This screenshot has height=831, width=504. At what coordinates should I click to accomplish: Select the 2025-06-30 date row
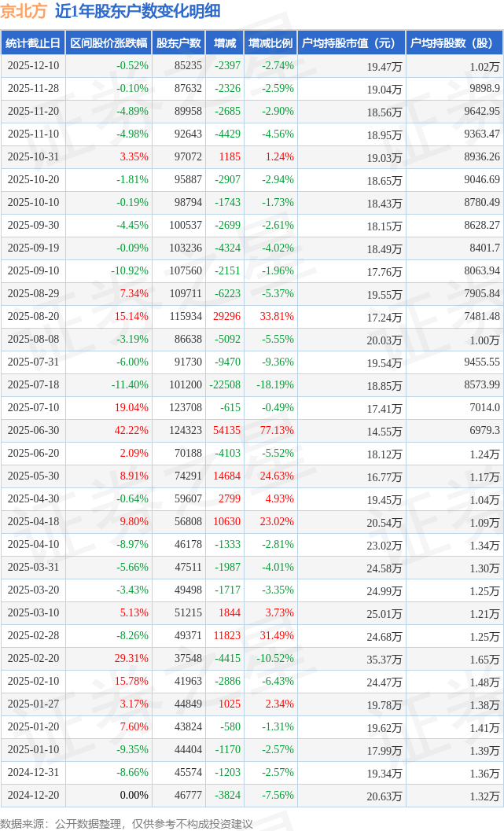(x=33, y=431)
